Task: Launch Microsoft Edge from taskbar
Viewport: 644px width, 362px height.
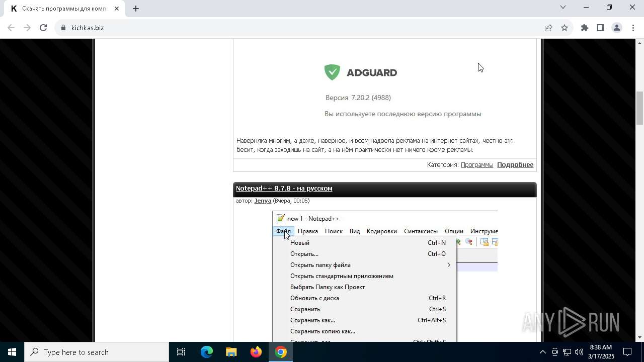Action: point(207,352)
